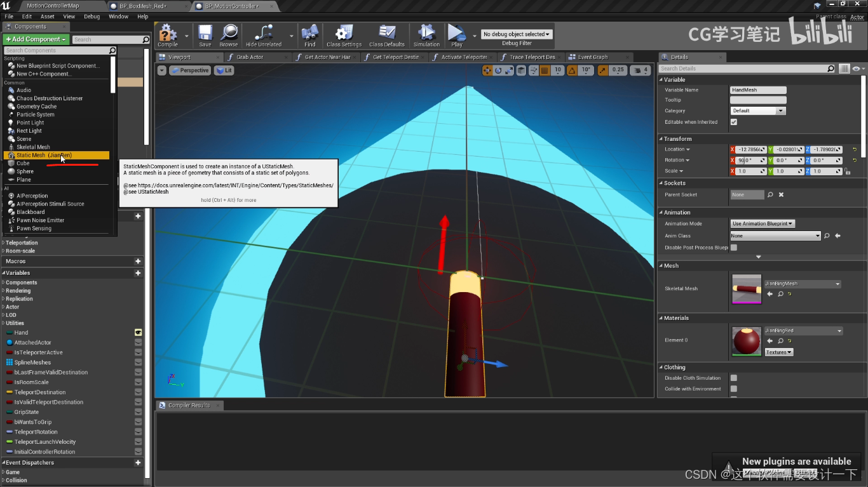868x487 pixels.
Task: Select rotate gizmo mode in viewport
Action: [499, 70]
